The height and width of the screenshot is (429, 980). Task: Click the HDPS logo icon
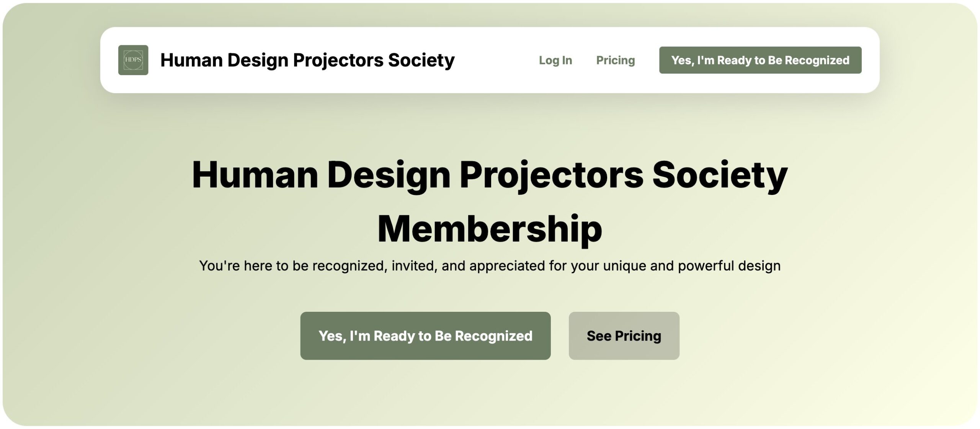pos(133,60)
